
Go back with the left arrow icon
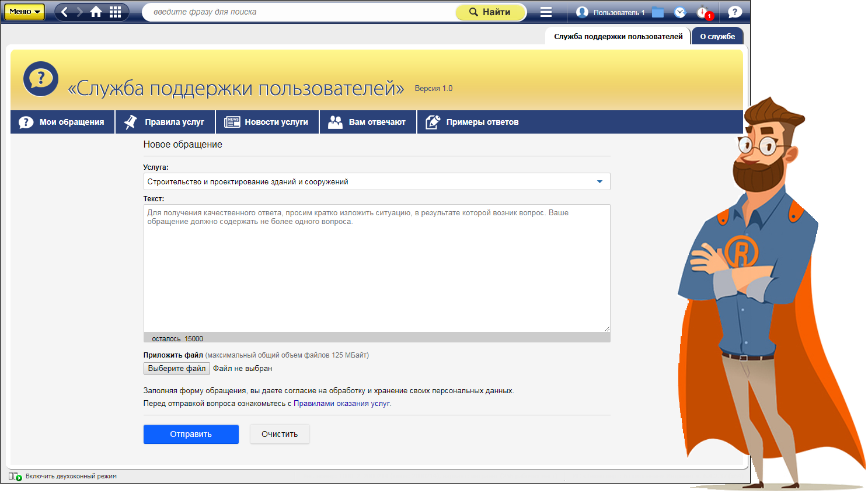click(x=65, y=12)
